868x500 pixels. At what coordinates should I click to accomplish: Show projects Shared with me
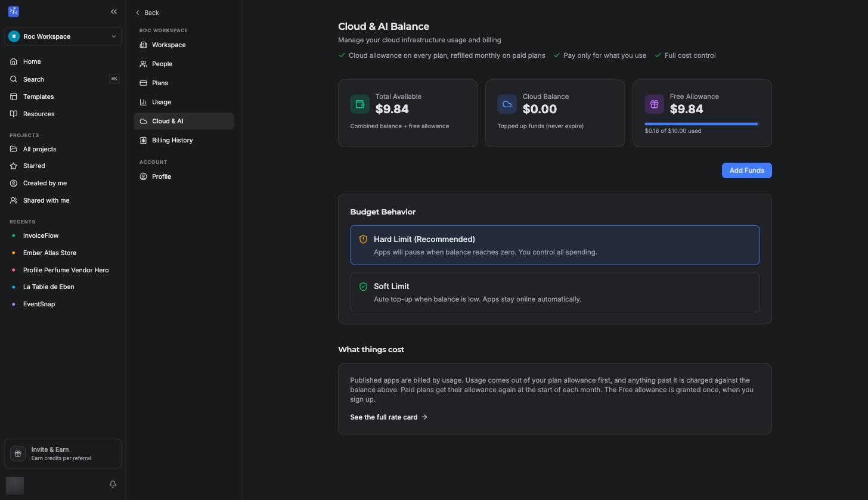tap(63, 200)
